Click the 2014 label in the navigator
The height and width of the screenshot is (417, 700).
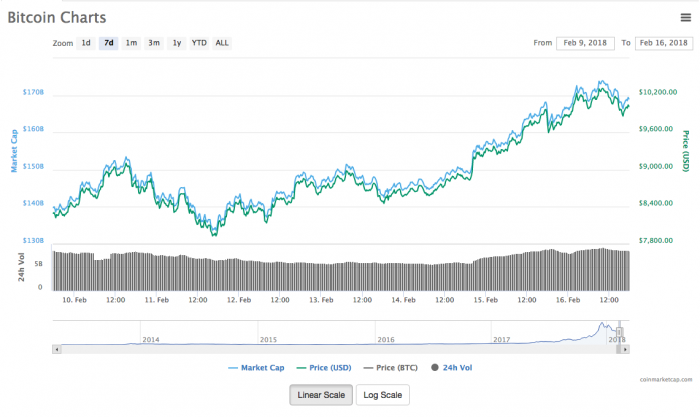point(151,340)
